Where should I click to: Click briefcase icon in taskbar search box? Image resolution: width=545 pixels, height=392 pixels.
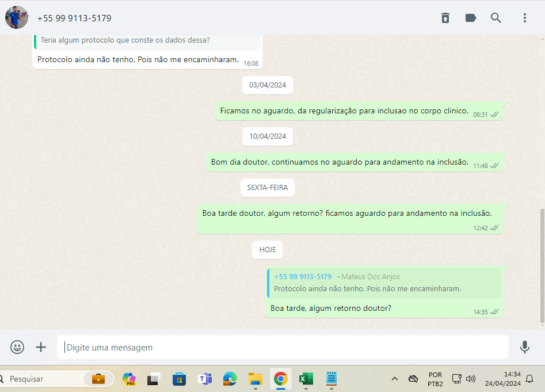coord(98,379)
